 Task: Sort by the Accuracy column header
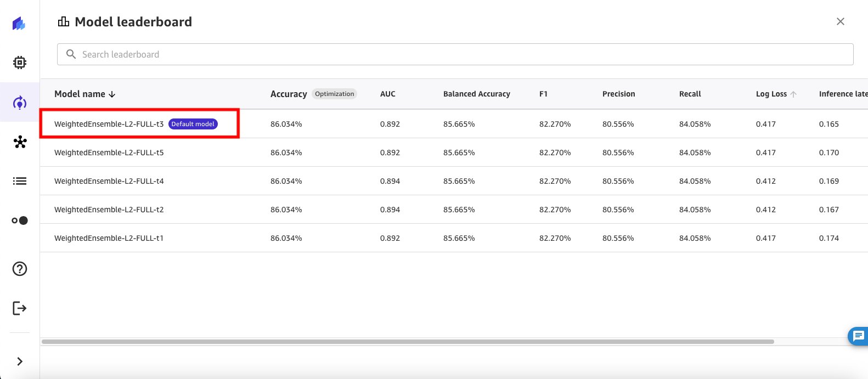[x=289, y=94]
